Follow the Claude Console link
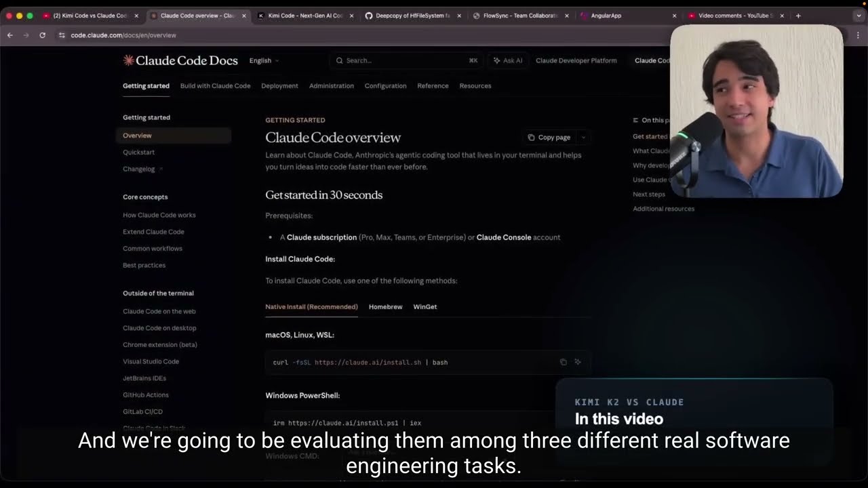The height and width of the screenshot is (488, 868). coord(504,237)
